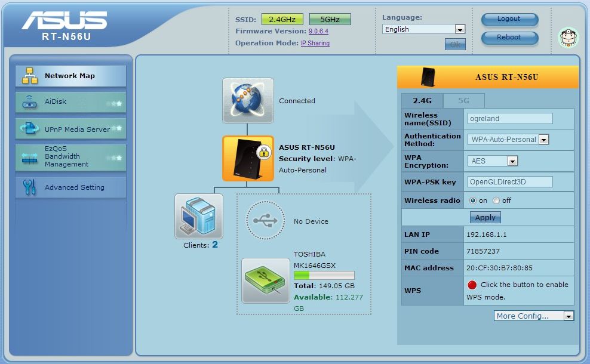Expand Authentication Method dropdown
The image size is (590, 364).
[x=508, y=140]
